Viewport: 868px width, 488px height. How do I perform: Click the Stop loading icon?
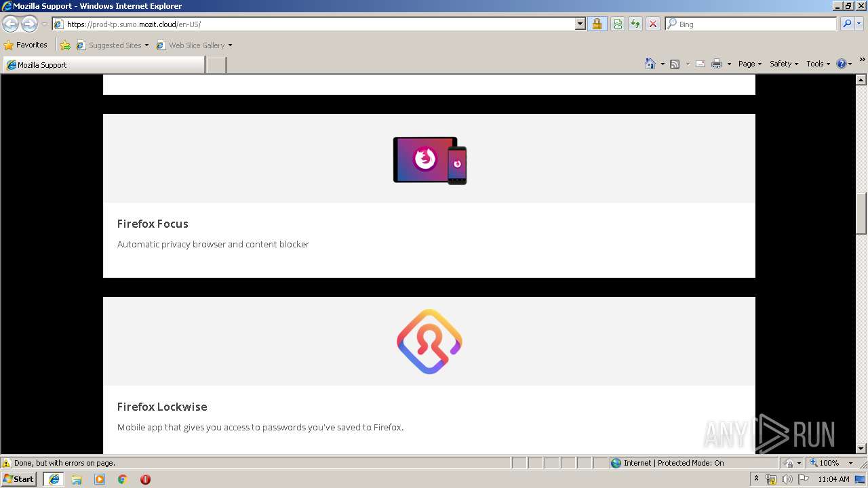(653, 24)
